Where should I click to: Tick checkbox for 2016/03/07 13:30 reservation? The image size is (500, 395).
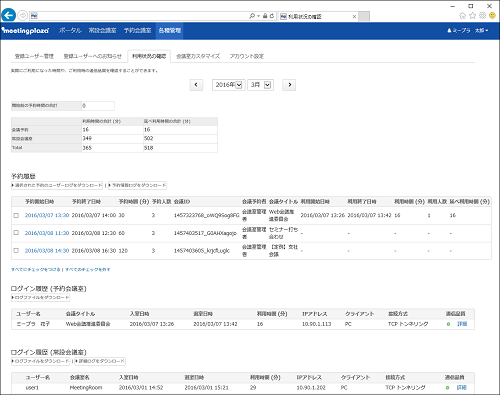[16, 215]
